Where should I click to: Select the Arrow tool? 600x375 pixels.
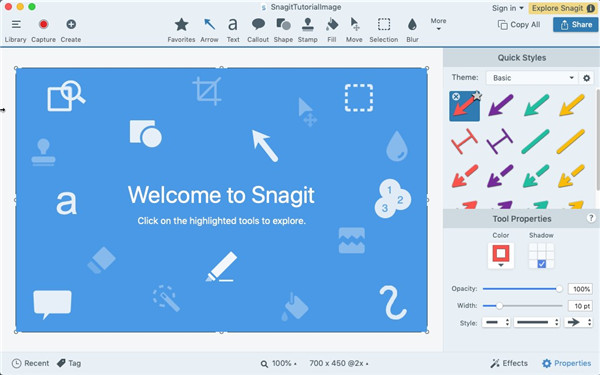209,30
